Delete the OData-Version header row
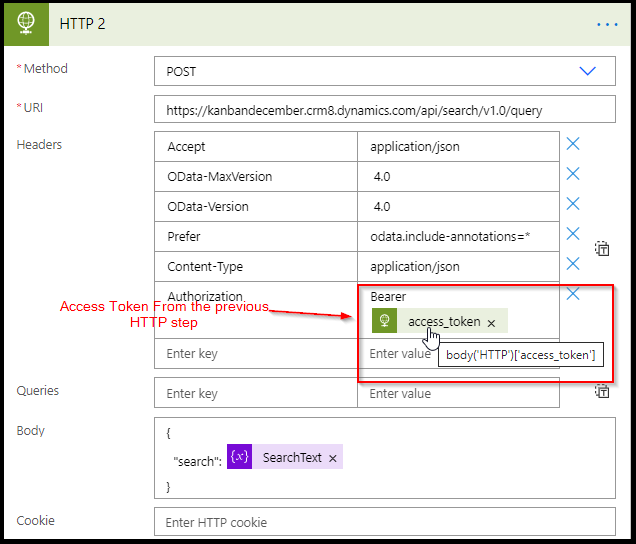This screenshot has height=544, width=636. pos(573,204)
